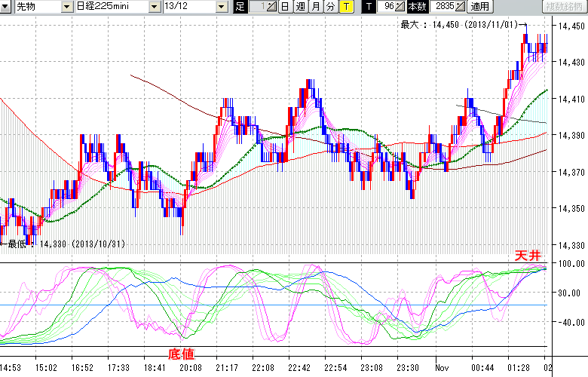Viewport: 588px width, 377px height.
Task: Focus the 本数 field showing 2835
Action: pyautogui.click(x=442, y=7)
